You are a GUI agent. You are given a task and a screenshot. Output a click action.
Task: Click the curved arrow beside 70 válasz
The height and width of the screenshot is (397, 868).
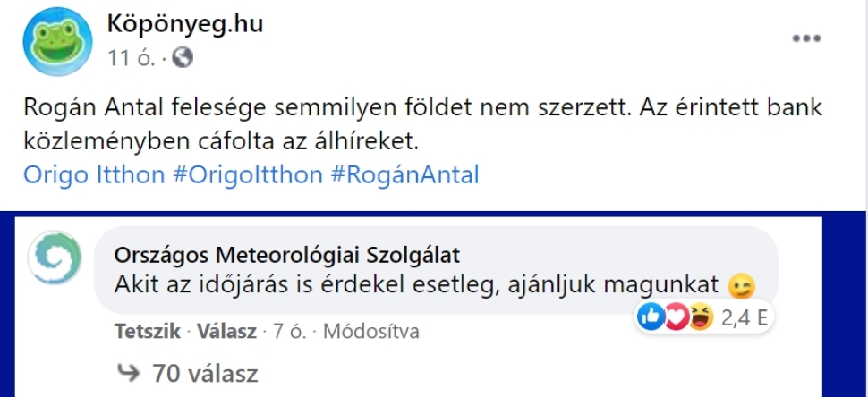(130, 371)
